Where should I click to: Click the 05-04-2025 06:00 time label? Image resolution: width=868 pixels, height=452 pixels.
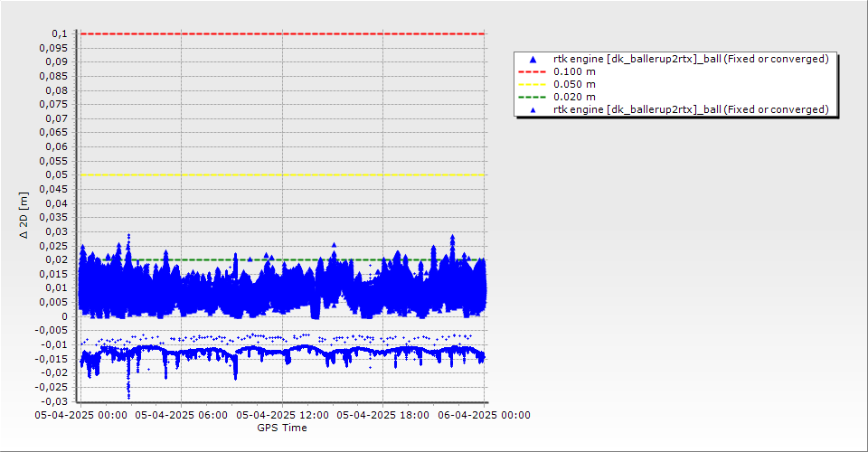pyautogui.click(x=182, y=415)
